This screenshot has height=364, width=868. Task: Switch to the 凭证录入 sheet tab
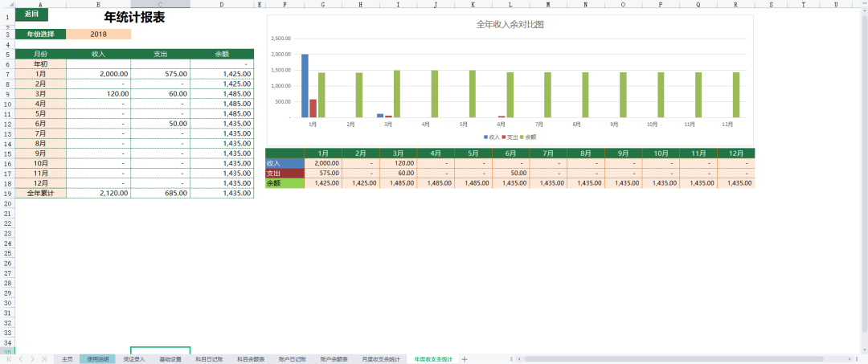click(133, 359)
